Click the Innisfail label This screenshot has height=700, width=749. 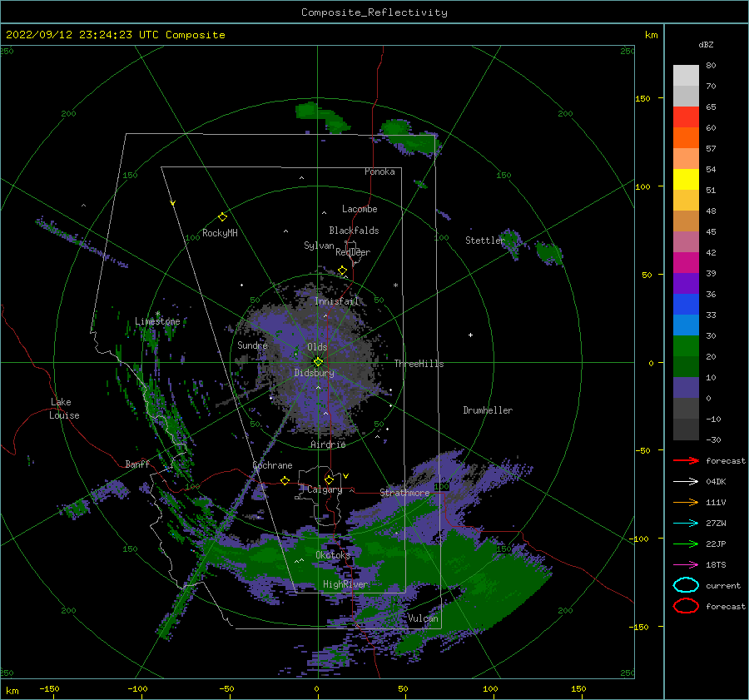(336, 301)
